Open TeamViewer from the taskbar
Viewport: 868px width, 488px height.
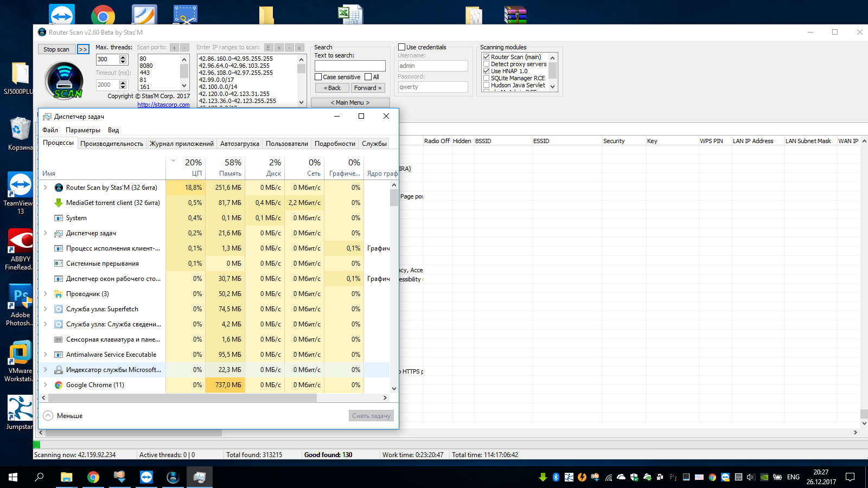tap(146, 477)
